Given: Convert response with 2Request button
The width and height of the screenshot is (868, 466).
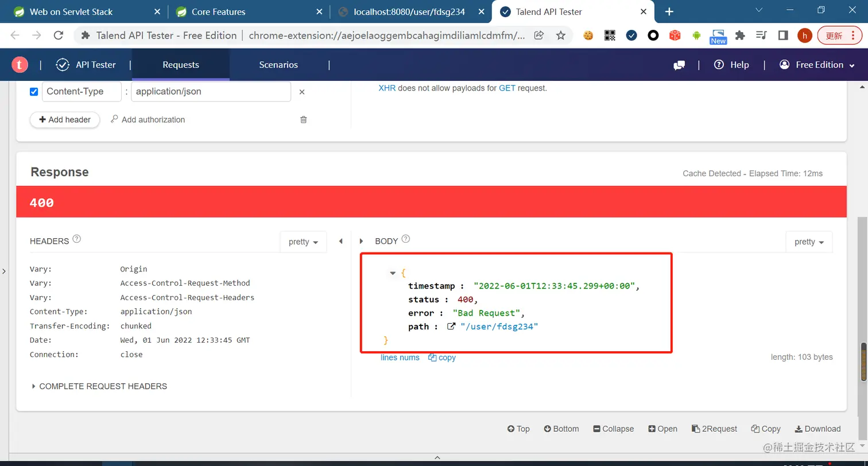Looking at the screenshot, I should (715, 429).
